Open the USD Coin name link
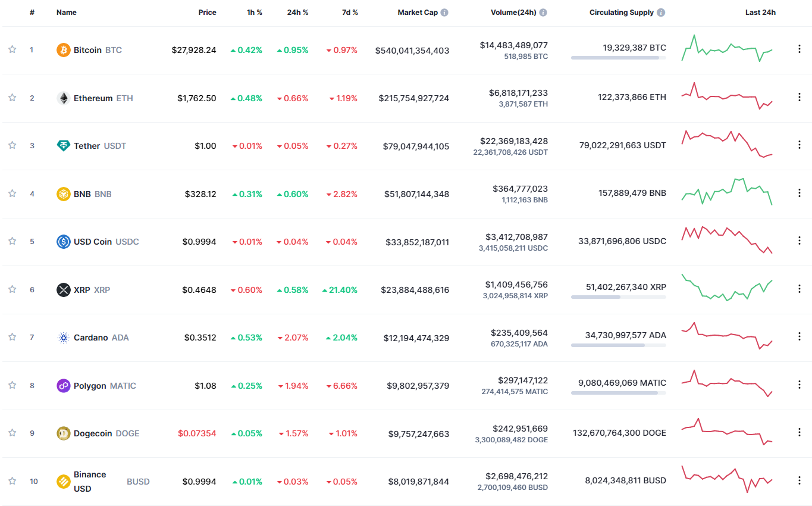 tap(93, 242)
